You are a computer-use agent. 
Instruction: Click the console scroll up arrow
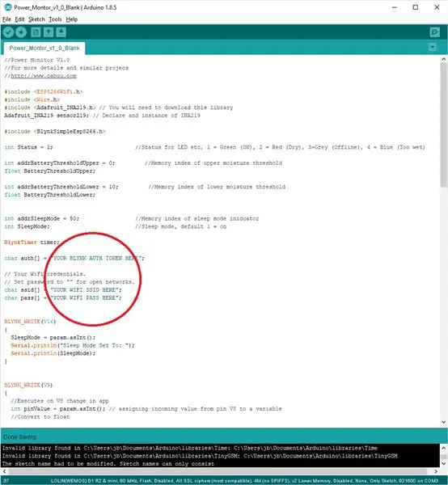click(x=444, y=448)
